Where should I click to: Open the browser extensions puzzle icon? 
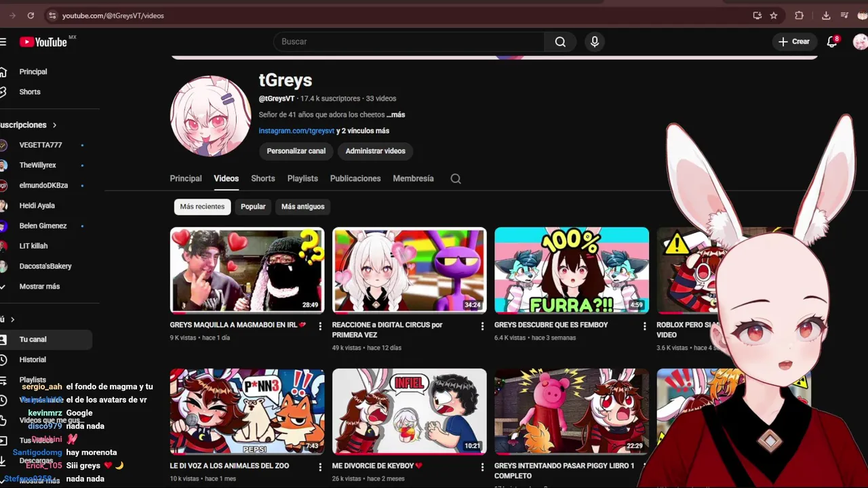799,16
